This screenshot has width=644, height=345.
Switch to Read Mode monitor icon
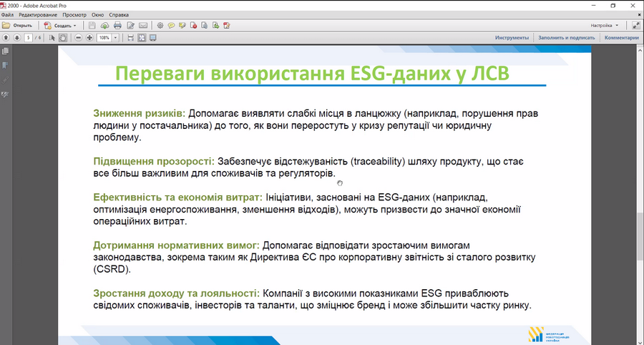click(x=153, y=38)
